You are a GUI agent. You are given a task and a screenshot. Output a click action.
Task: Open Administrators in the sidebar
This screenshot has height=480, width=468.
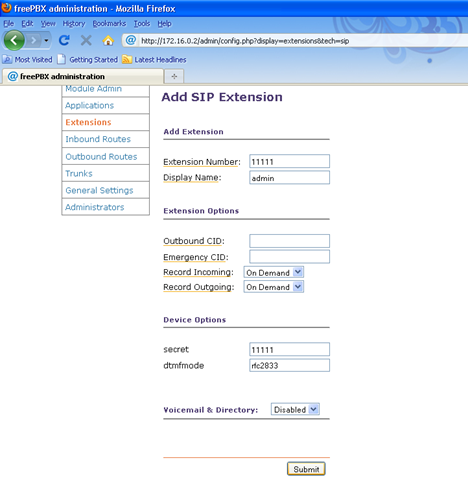tap(105, 207)
